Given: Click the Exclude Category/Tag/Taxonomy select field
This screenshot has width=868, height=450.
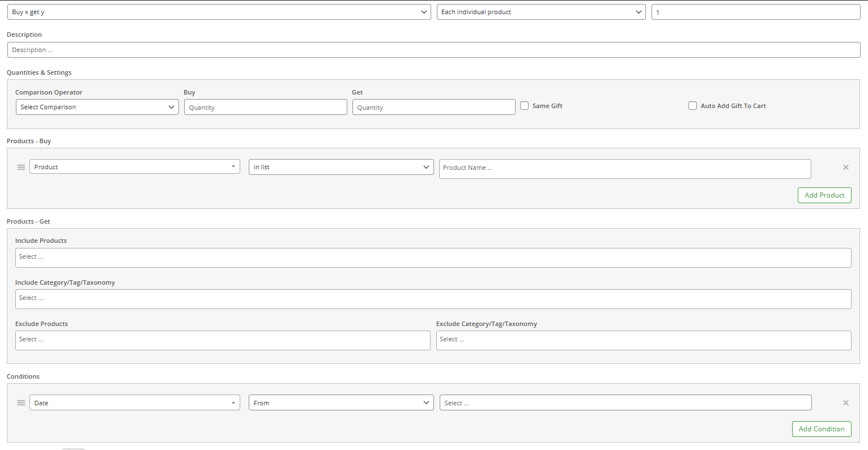Looking at the screenshot, I should 644,340.
